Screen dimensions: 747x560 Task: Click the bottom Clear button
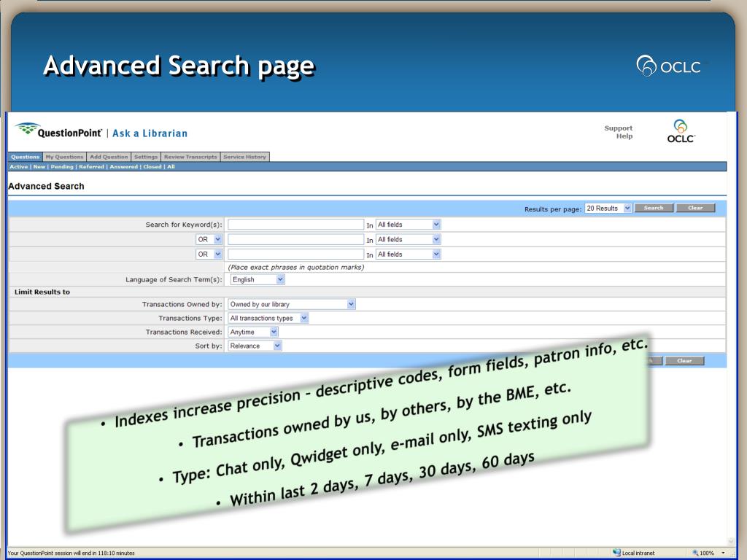684,361
